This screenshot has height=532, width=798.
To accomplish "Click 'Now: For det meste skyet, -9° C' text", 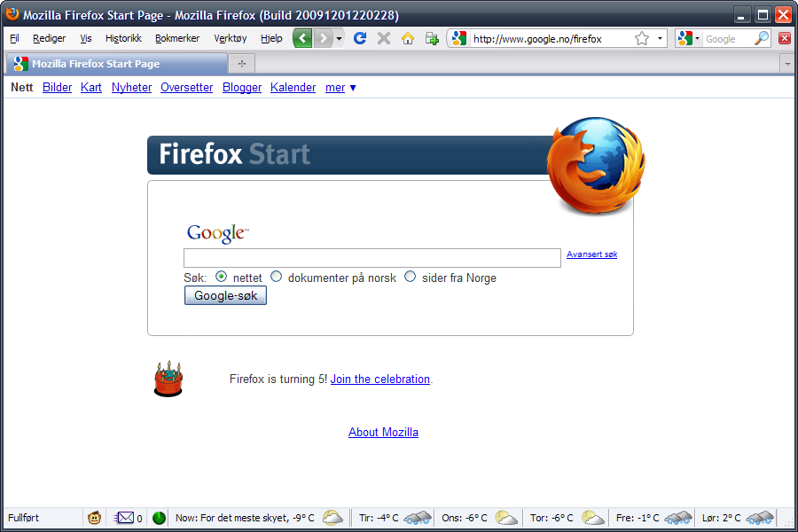I will (245, 518).
